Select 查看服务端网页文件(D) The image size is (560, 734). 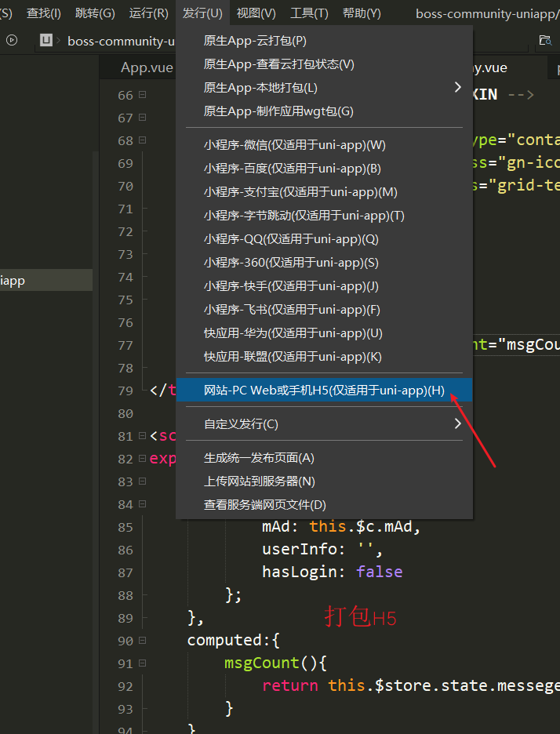point(324,505)
